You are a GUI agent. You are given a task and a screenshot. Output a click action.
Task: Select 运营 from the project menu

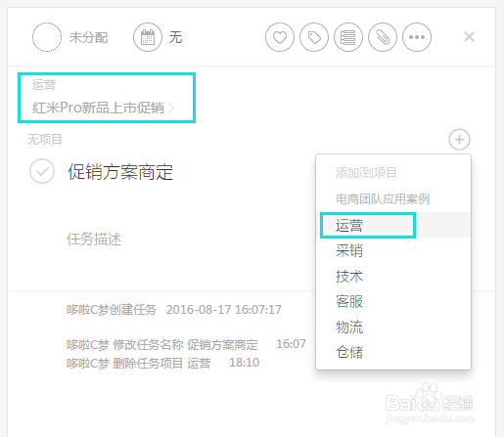click(x=394, y=225)
